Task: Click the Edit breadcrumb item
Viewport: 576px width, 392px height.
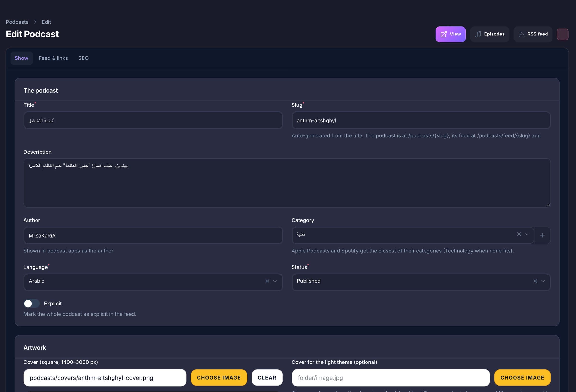Action: click(46, 22)
